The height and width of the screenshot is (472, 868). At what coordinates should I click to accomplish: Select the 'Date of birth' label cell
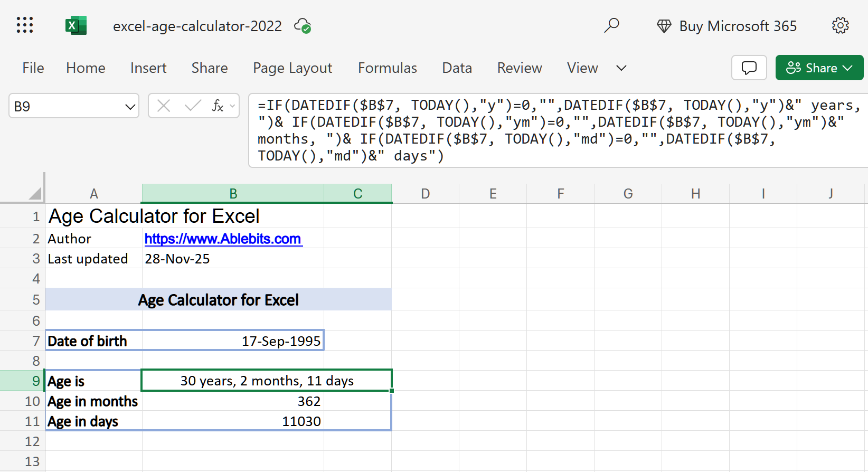click(93, 341)
